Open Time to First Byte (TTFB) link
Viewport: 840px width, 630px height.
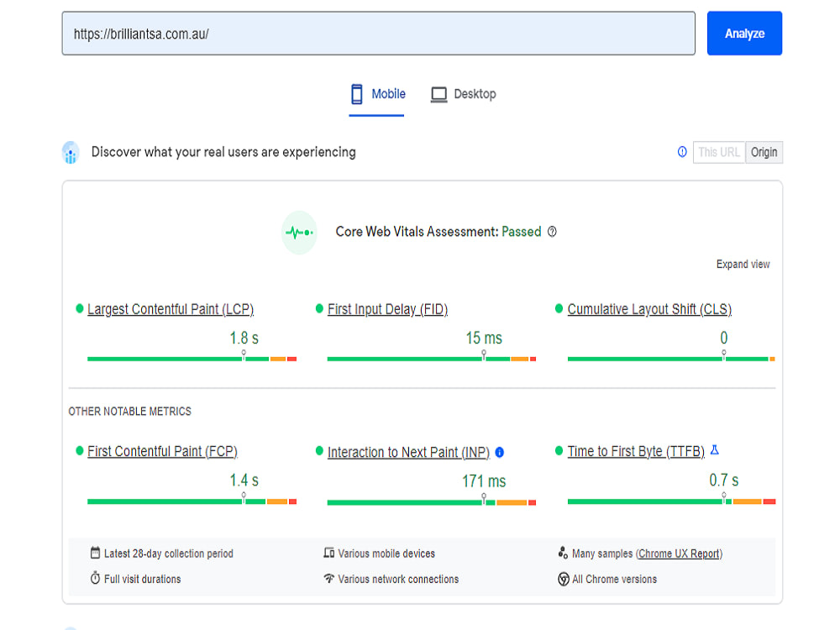[x=636, y=451]
